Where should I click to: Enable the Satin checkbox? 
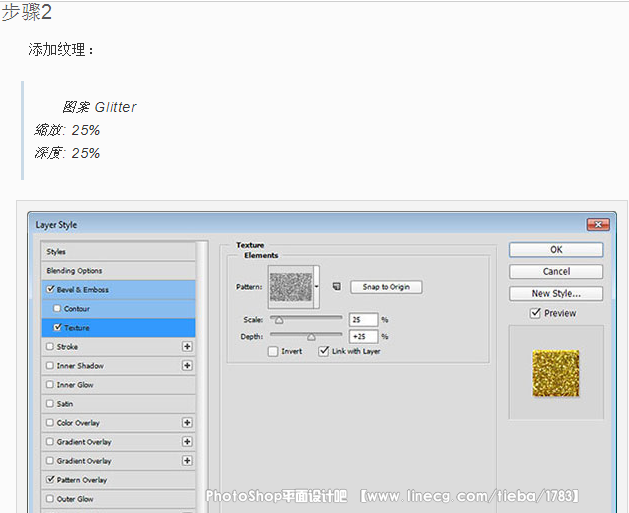tap(50, 404)
